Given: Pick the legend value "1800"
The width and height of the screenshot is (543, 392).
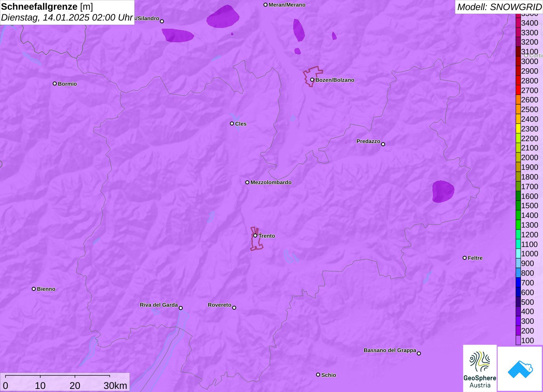Looking at the screenshot, I should (x=530, y=177).
